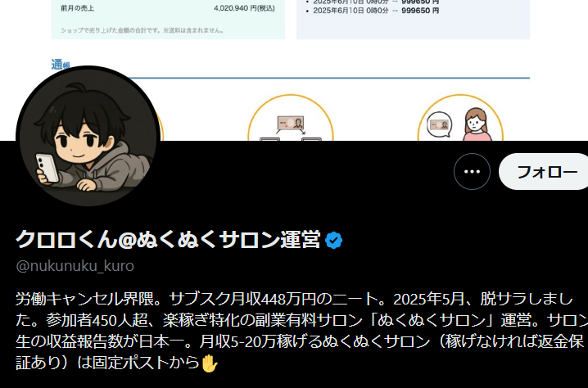Click the フォロー follow button

544,171
